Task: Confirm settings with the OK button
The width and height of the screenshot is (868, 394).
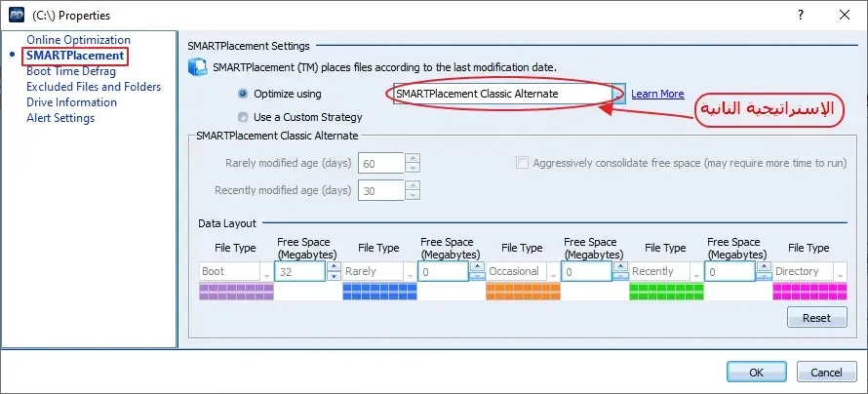Action: coord(757,373)
